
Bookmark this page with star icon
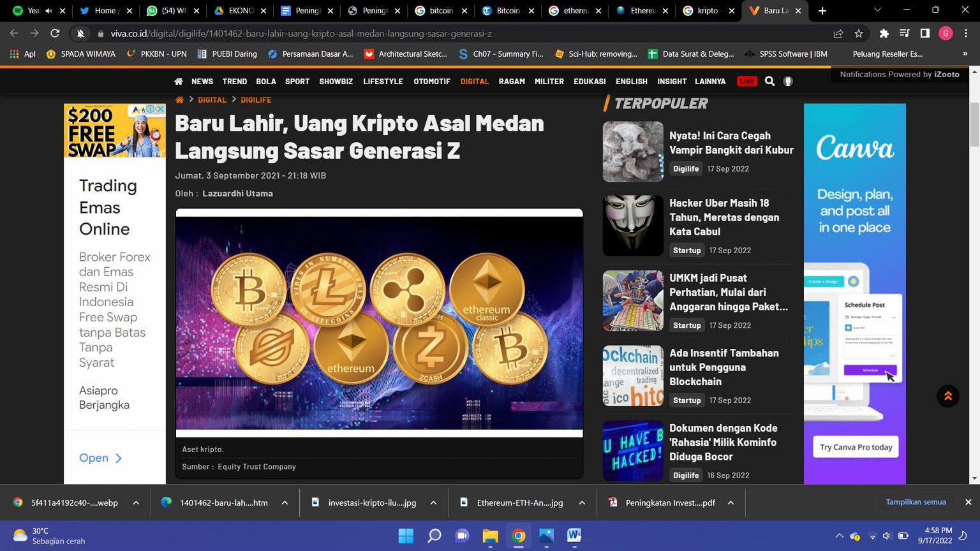coord(859,33)
